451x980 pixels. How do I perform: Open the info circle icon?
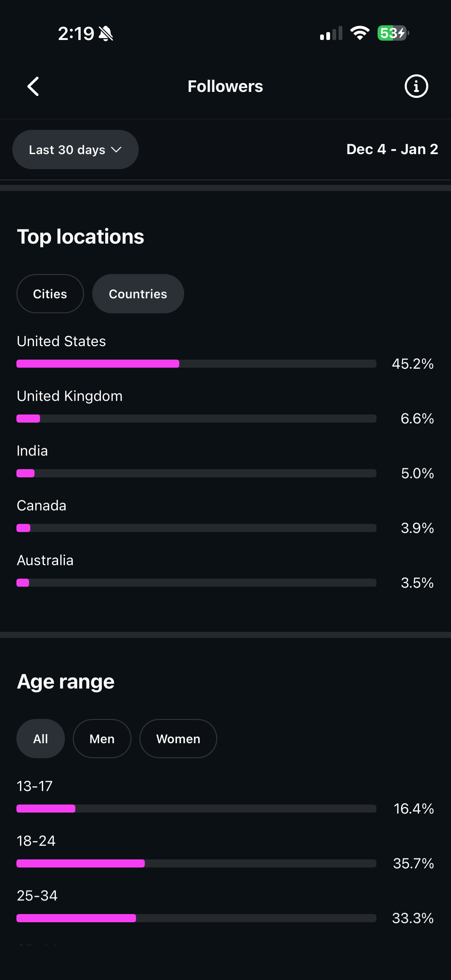click(416, 86)
